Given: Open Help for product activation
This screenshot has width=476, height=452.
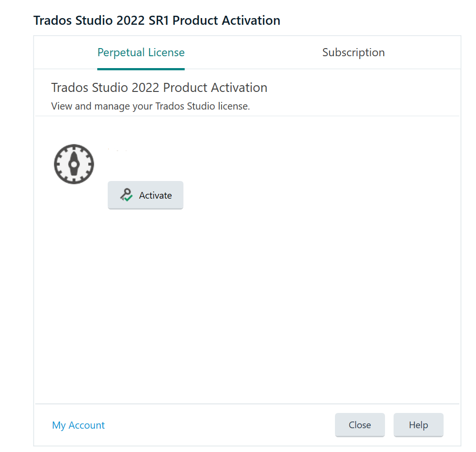Looking at the screenshot, I should point(418,425).
